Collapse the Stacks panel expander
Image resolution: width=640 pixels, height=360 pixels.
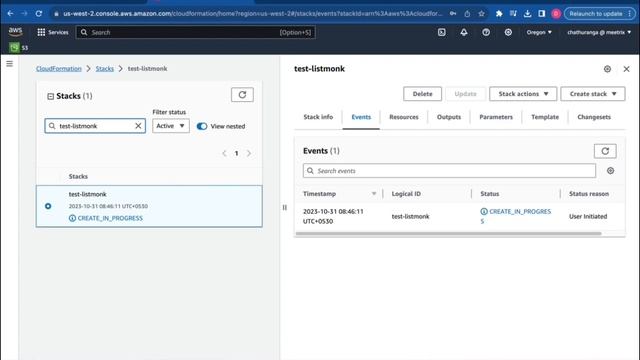pos(51,96)
